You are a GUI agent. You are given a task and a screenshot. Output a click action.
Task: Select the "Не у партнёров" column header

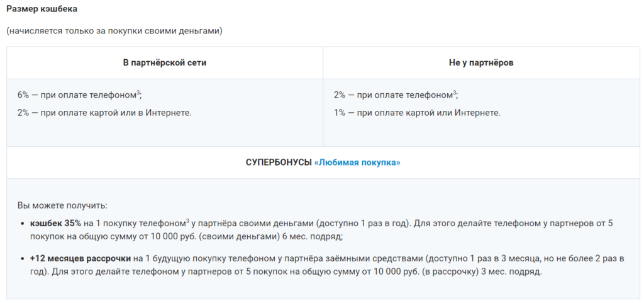(481, 63)
